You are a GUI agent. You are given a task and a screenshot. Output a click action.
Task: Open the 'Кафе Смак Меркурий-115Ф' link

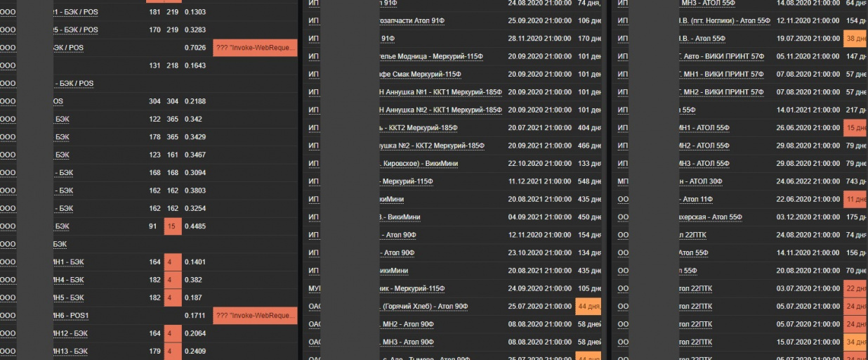pos(421,74)
